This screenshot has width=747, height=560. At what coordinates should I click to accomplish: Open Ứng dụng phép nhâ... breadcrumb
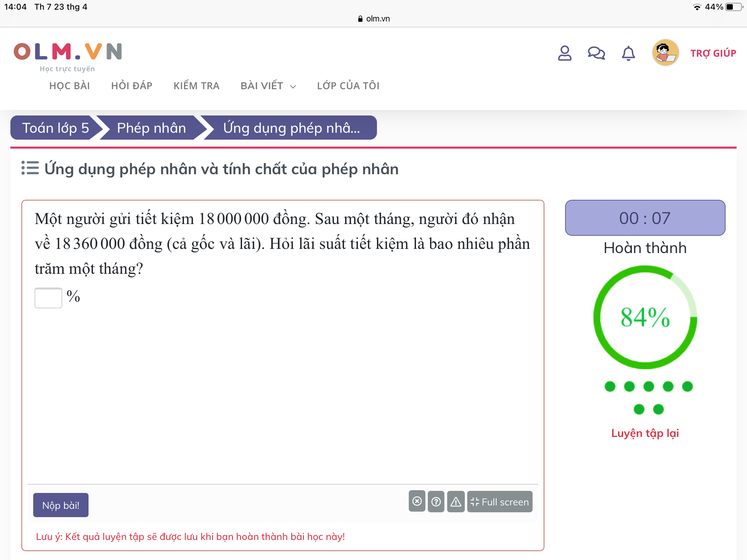291,128
